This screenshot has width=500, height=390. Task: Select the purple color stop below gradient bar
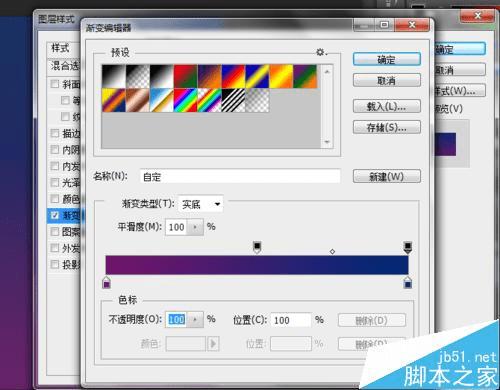click(106, 282)
